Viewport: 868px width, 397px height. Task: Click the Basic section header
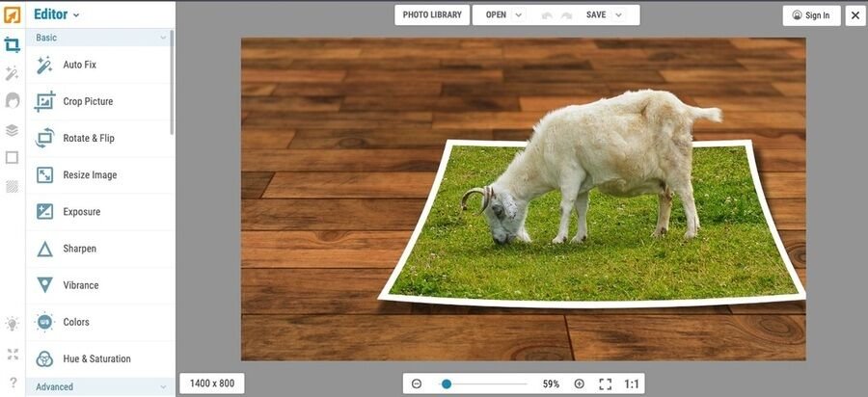100,38
